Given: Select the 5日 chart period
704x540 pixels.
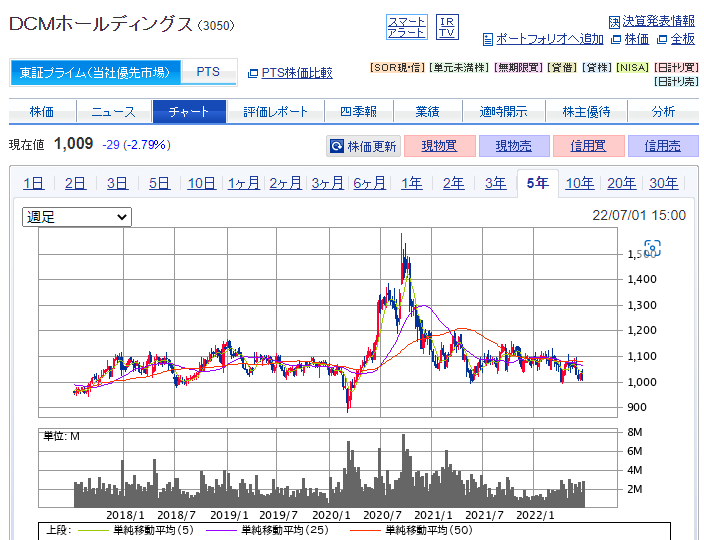Looking at the screenshot, I should coord(159,183).
